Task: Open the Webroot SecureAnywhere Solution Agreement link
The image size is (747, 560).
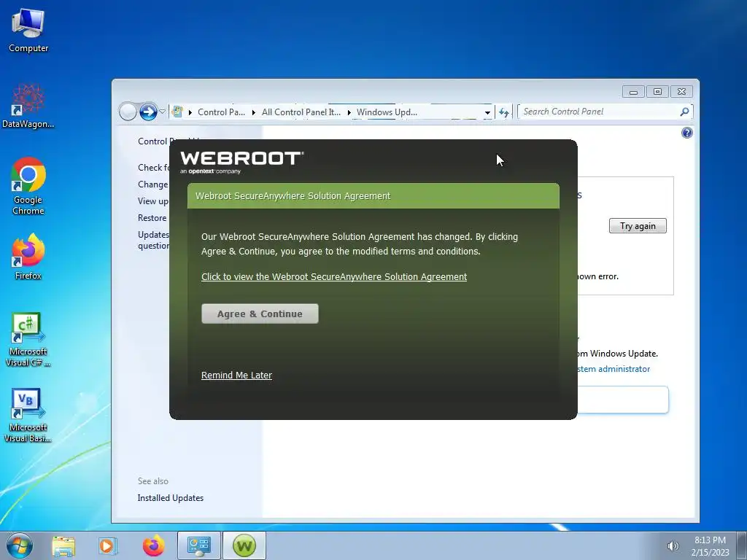Action: pyautogui.click(x=334, y=276)
